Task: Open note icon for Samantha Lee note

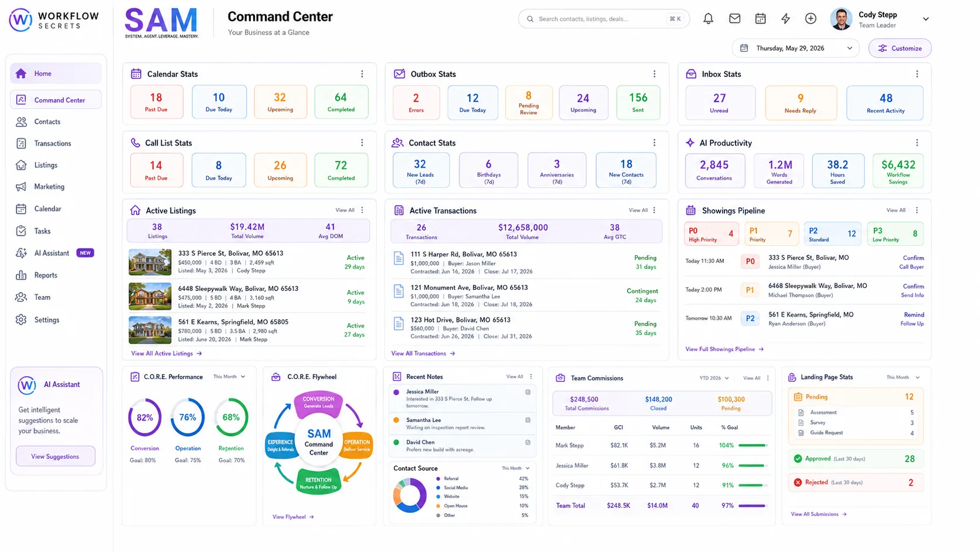Action: point(528,420)
